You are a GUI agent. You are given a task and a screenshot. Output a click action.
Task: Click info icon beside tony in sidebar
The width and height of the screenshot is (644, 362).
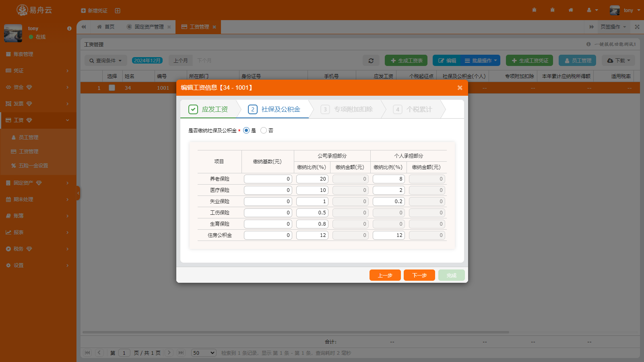click(x=69, y=29)
